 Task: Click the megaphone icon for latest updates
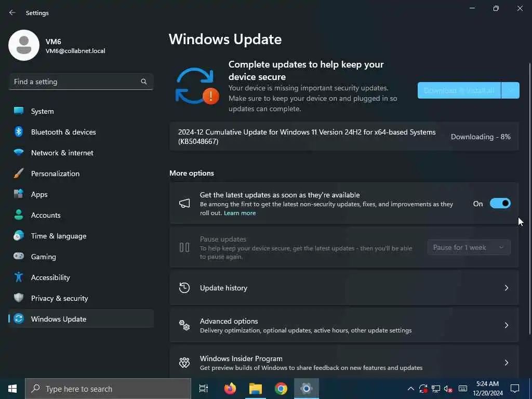(184, 203)
